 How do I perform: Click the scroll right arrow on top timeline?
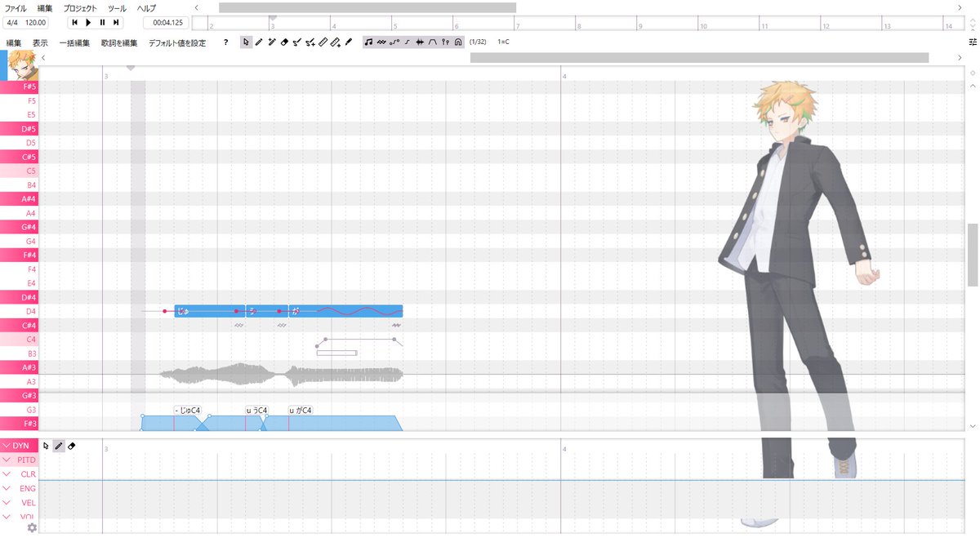tap(959, 7)
